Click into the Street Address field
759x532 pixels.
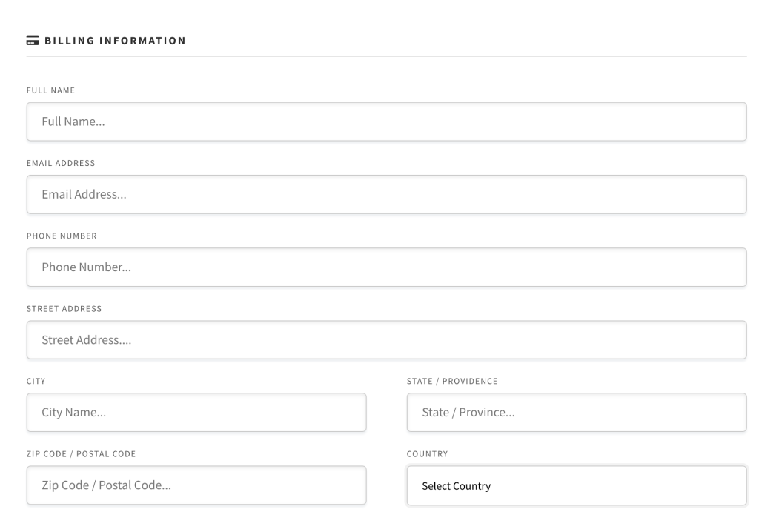(386, 340)
